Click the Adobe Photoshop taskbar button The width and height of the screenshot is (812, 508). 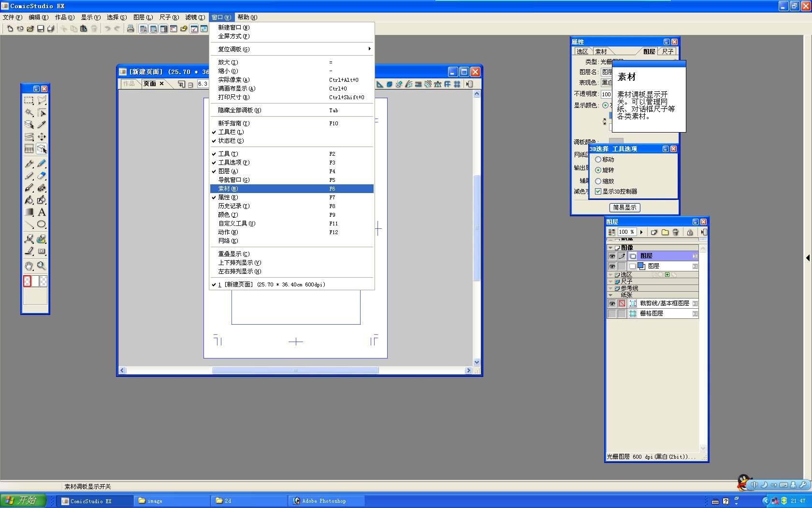[x=323, y=501]
